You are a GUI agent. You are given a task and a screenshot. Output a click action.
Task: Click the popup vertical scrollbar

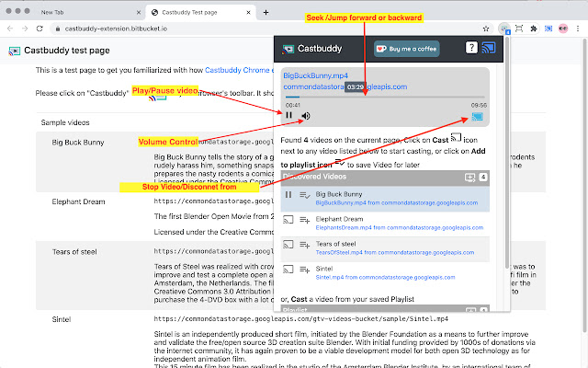pos(507,152)
